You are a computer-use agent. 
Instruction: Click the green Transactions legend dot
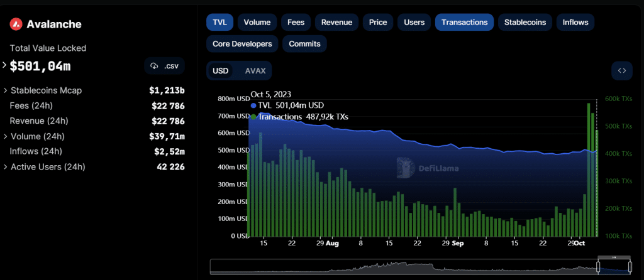pyautogui.click(x=253, y=117)
